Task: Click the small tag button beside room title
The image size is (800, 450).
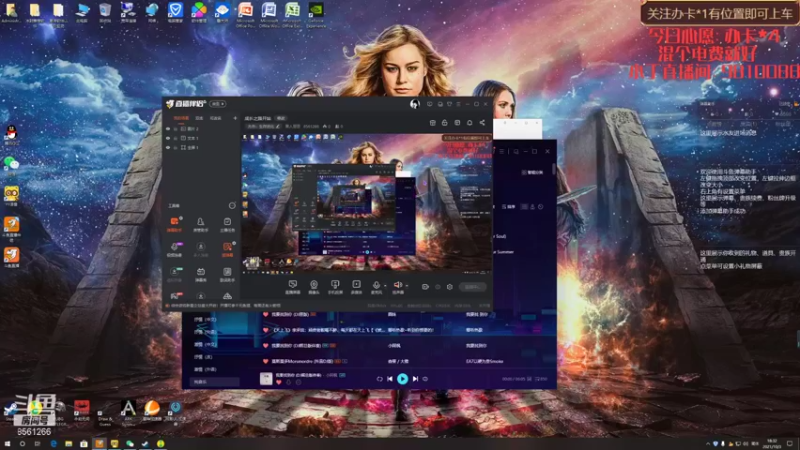Action: 281,118
